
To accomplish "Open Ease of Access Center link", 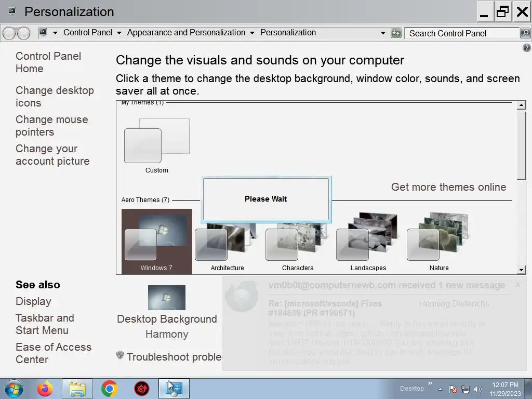I will (x=54, y=353).
